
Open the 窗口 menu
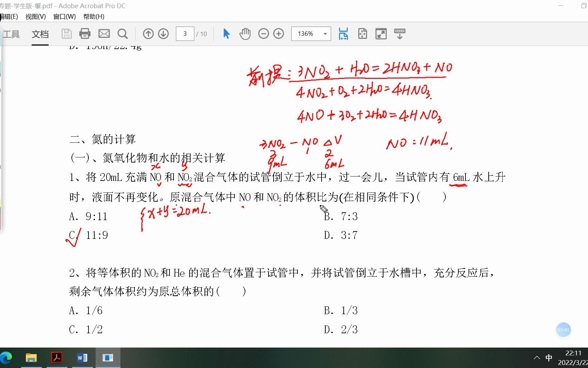pos(64,16)
